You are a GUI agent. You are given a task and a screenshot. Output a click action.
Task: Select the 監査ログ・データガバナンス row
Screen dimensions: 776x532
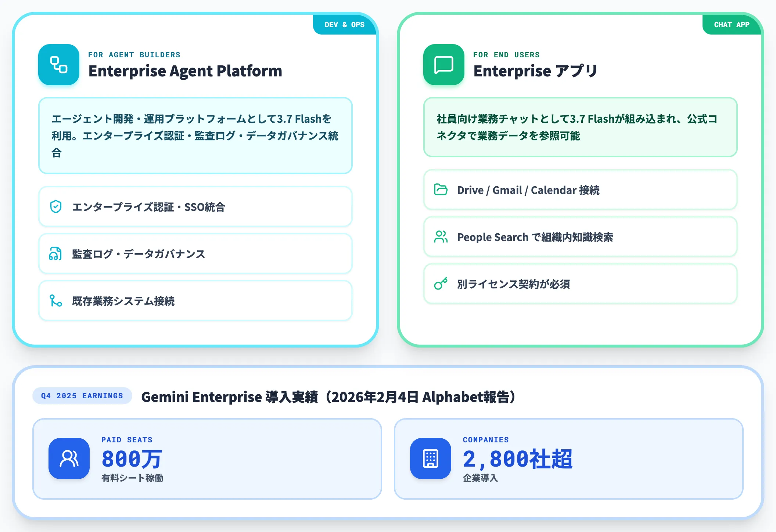[195, 254]
